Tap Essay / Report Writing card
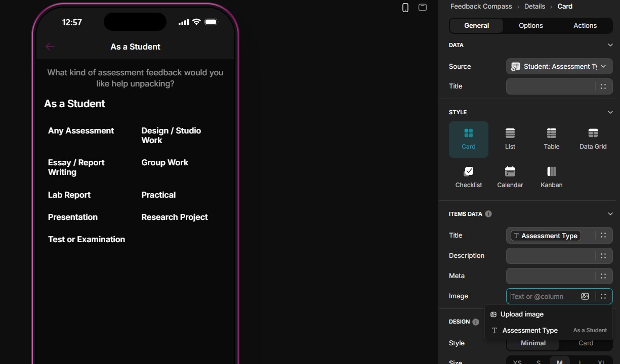The height and width of the screenshot is (364, 620). (76, 167)
